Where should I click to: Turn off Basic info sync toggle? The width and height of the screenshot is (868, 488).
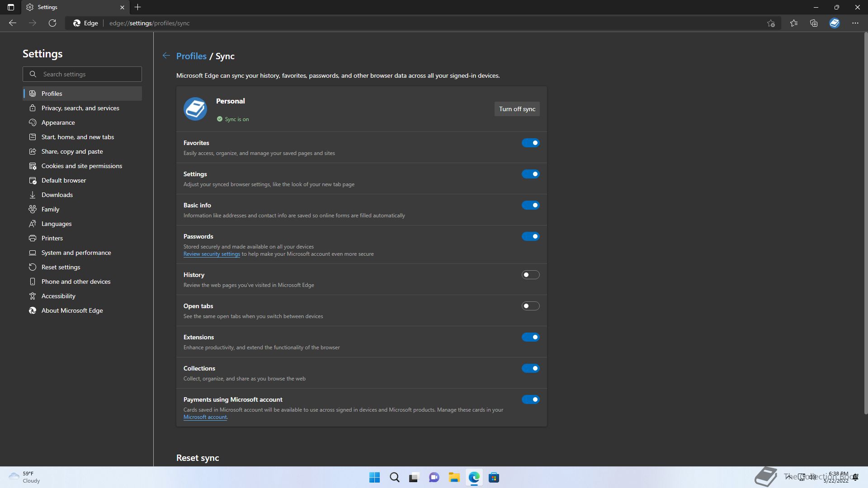click(x=530, y=205)
